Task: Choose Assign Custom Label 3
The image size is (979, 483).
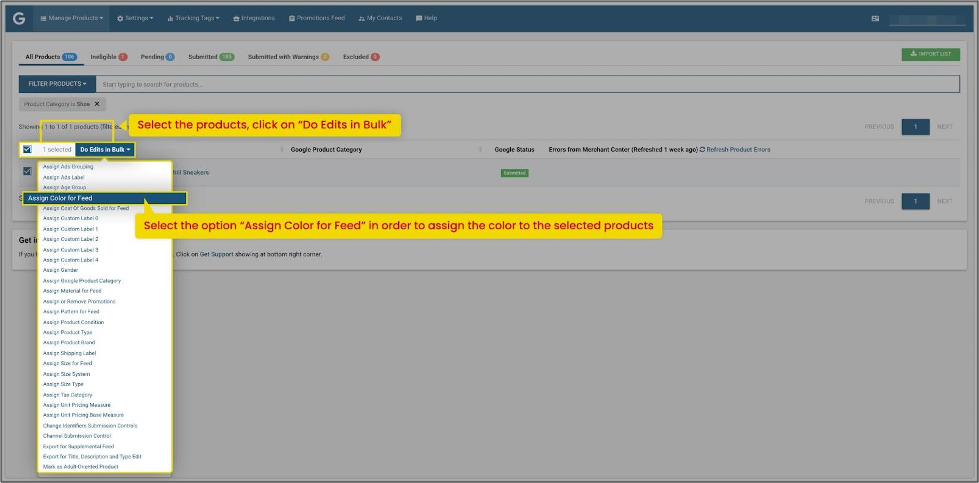Action: click(x=71, y=250)
